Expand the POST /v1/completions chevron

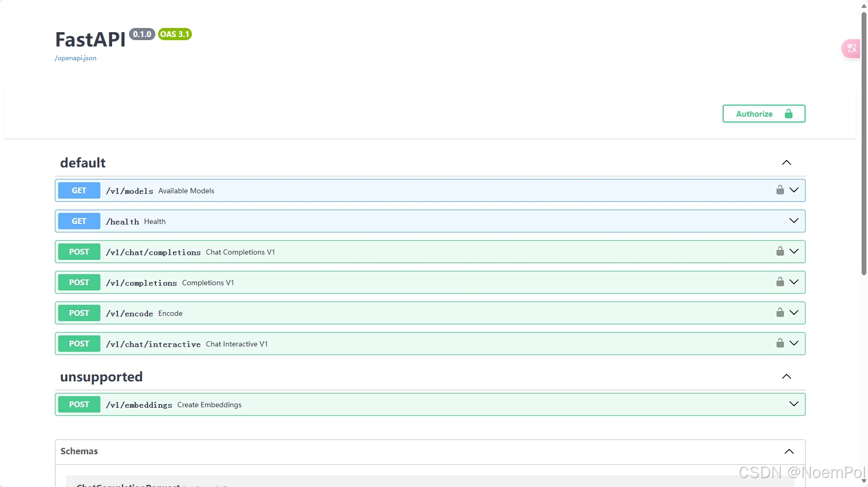click(x=794, y=282)
